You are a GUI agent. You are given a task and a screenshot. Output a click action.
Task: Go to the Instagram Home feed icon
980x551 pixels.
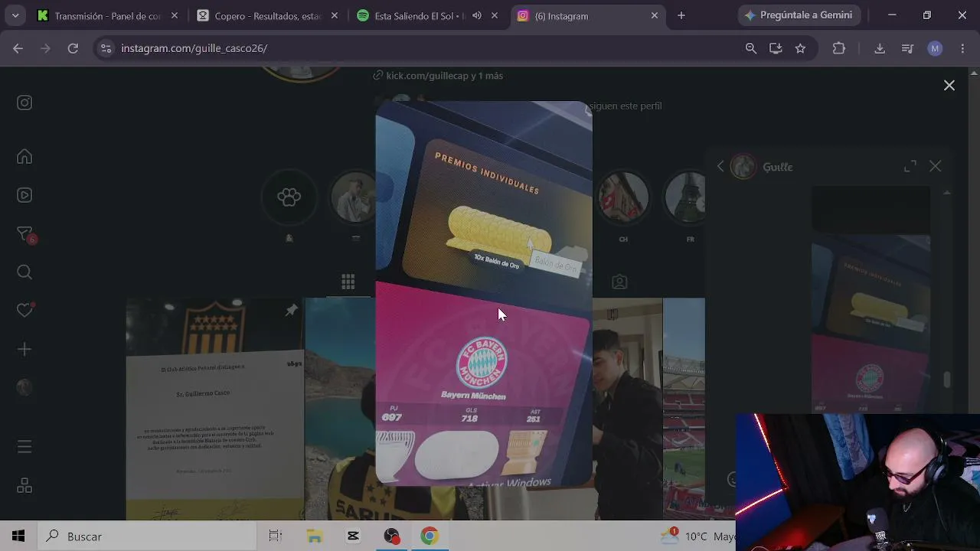[24, 157]
